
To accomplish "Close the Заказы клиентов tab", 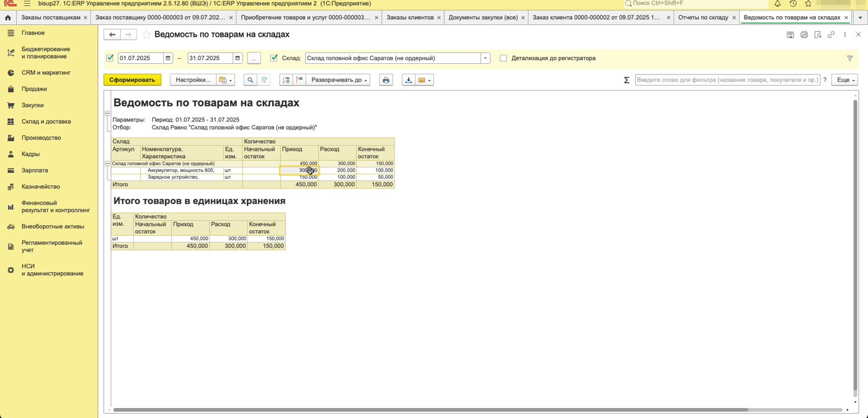I will [x=439, y=17].
